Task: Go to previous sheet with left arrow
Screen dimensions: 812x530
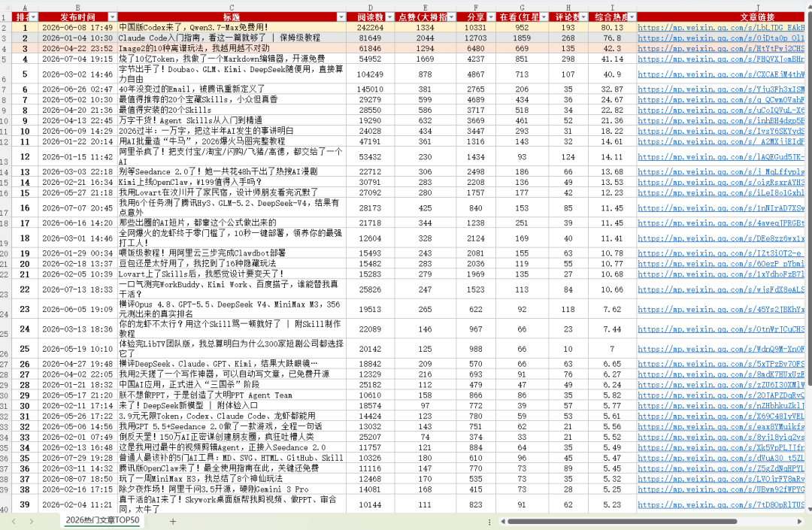Action: [x=14, y=521]
